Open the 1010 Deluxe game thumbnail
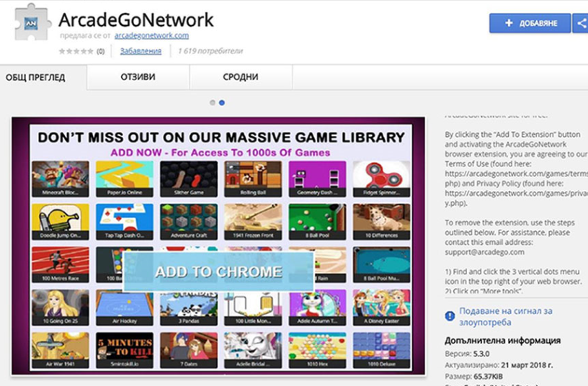 click(x=381, y=350)
